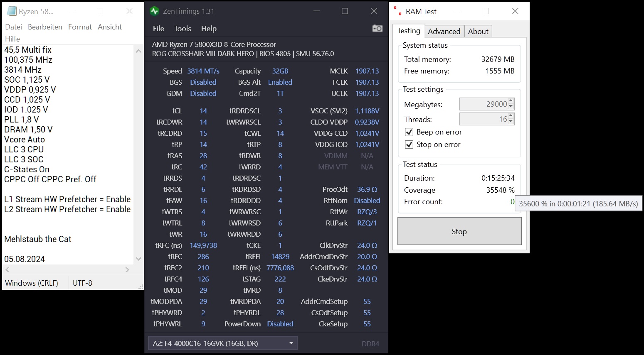Open the Format menu in Notepad

click(80, 27)
